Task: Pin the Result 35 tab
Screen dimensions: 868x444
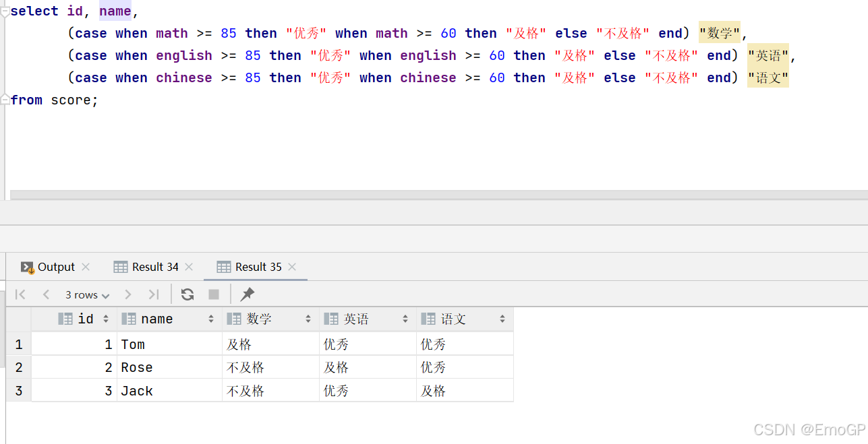Action: pos(248,294)
